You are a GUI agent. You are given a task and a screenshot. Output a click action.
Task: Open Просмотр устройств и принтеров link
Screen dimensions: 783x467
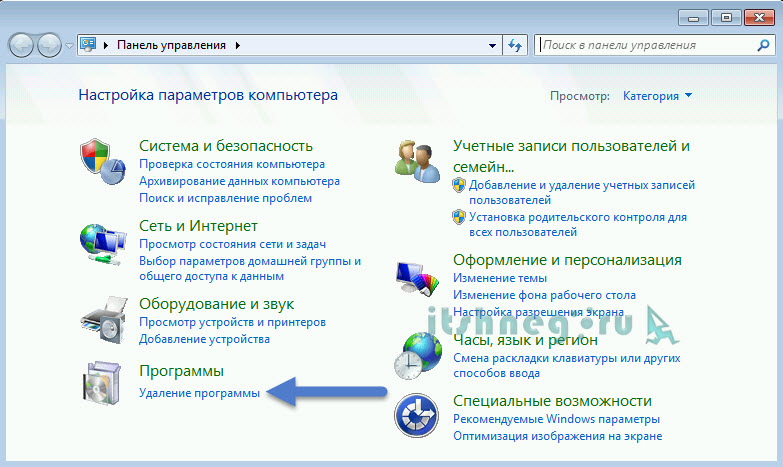(232, 322)
